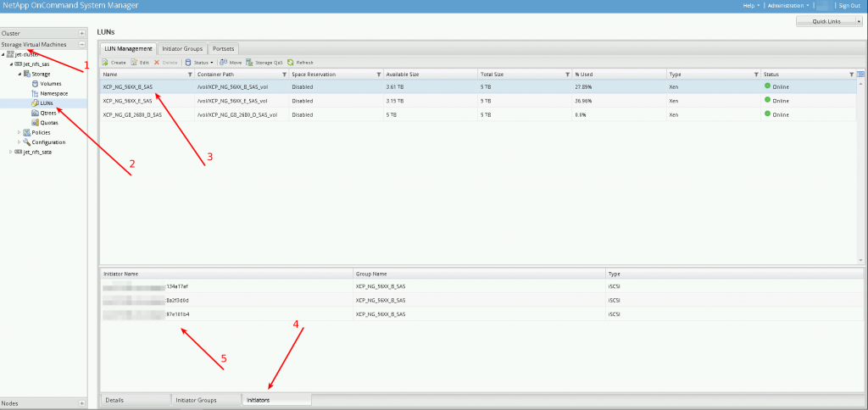The height and width of the screenshot is (410, 868).
Task: Open the Help menu
Action: (x=751, y=6)
